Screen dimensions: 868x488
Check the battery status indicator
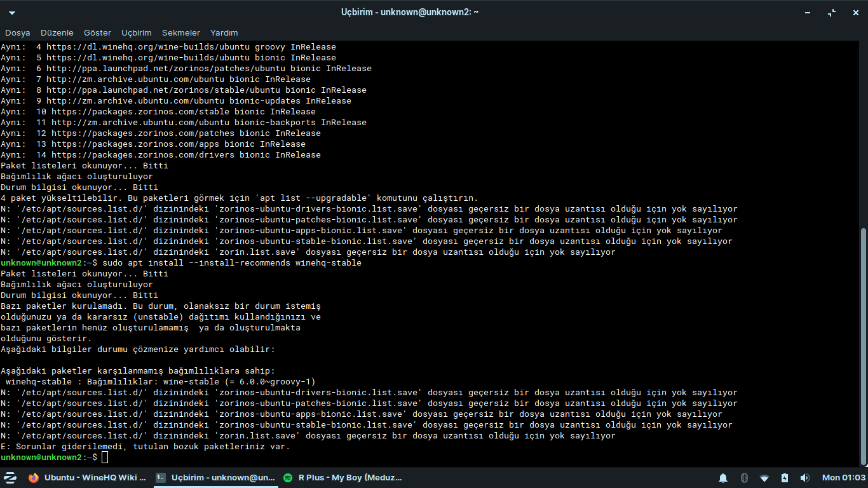click(x=785, y=477)
